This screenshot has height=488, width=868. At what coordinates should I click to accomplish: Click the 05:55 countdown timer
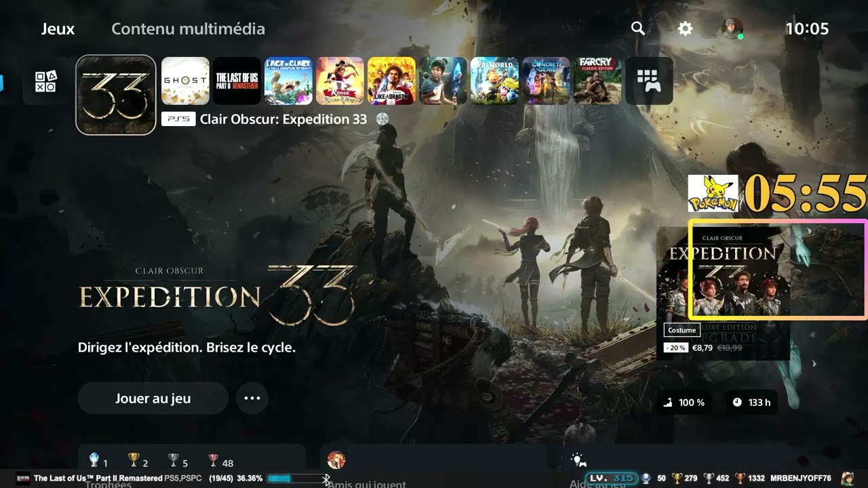[x=806, y=193]
